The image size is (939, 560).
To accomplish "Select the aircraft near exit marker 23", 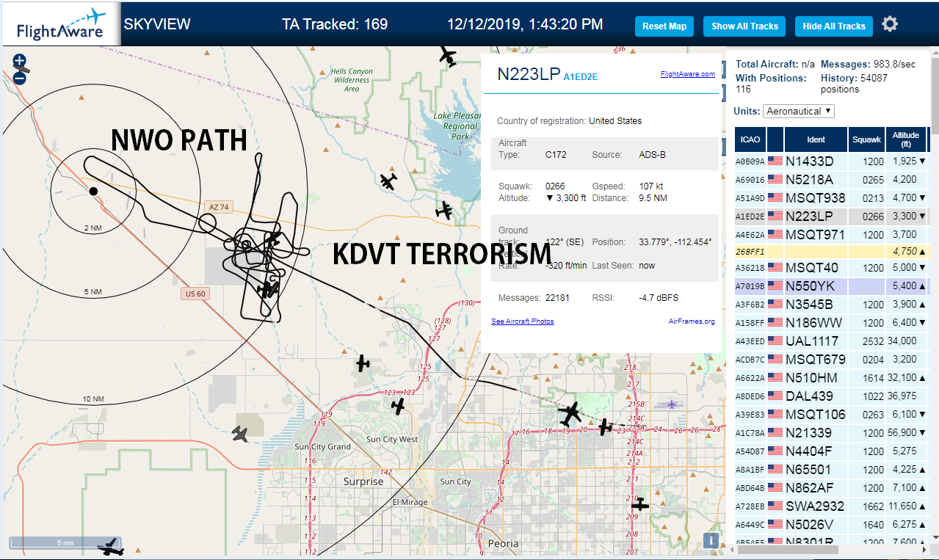I will (x=605, y=426).
